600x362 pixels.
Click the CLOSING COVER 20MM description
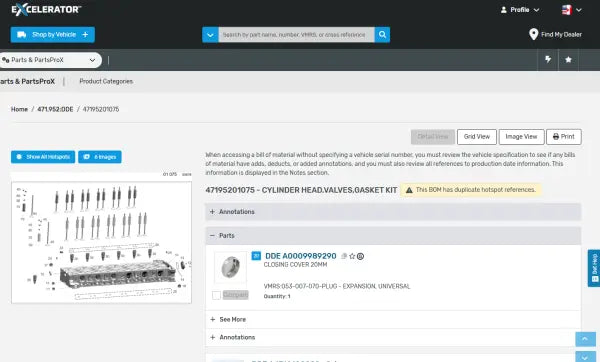pyautogui.click(x=295, y=264)
